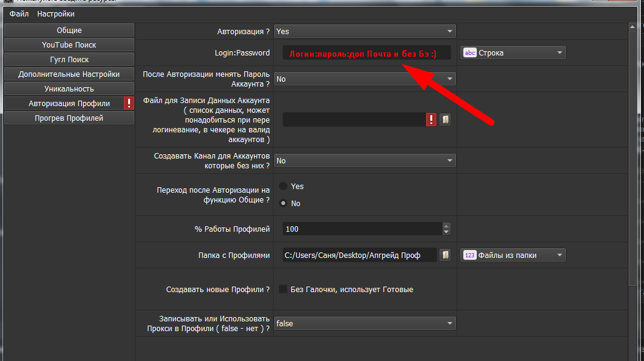Open the Настройки menu
The image size is (644, 361).
pos(56,13)
